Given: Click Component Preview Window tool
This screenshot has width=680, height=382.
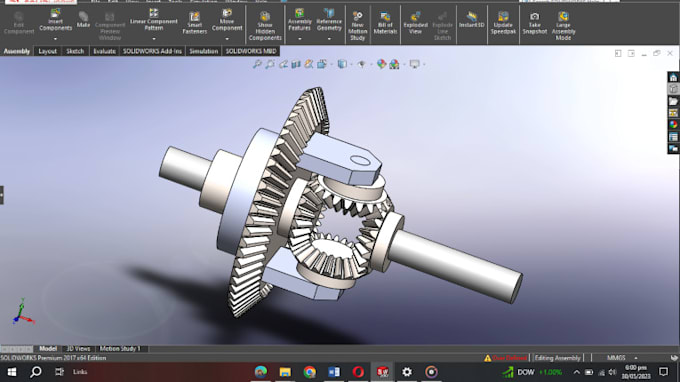Looking at the screenshot, I should tap(110, 26).
